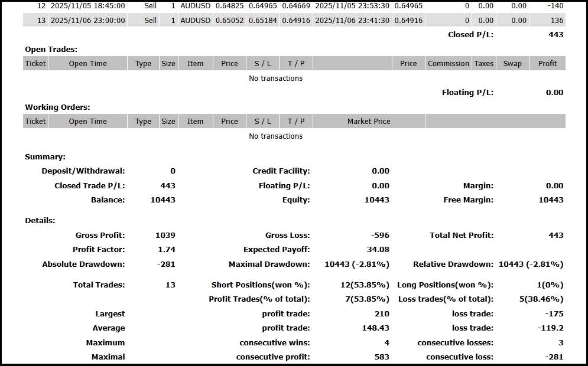
Task: Select the largest loss trade value -175
Action: pyautogui.click(x=554, y=314)
